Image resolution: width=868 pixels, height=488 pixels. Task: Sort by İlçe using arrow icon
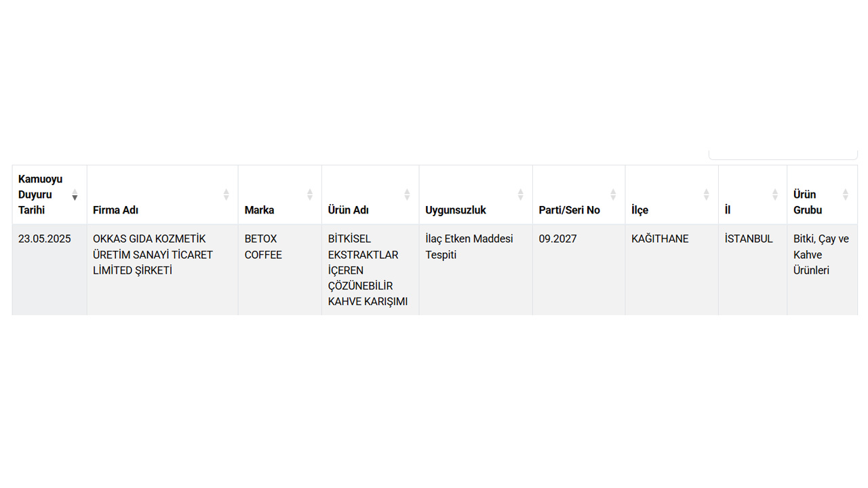706,195
